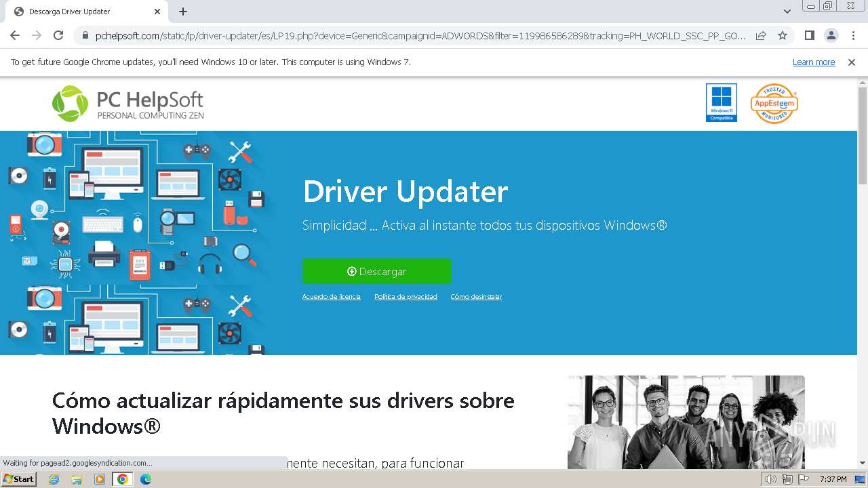The image size is (868, 488).
Task: Open the Chrome three-dot menu
Action: click(x=853, y=35)
